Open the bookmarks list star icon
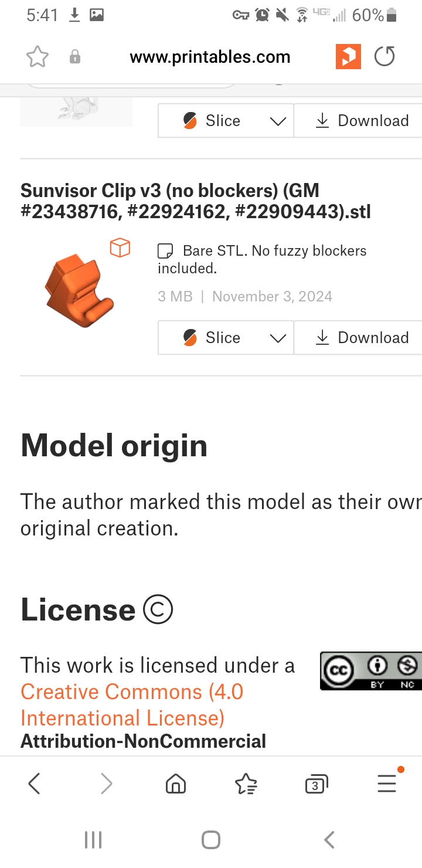 246,784
